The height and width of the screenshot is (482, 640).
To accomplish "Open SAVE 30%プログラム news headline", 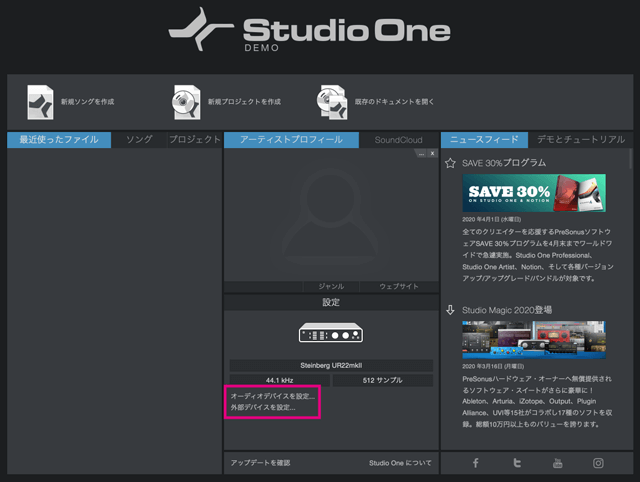I will (x=504, y=163).
